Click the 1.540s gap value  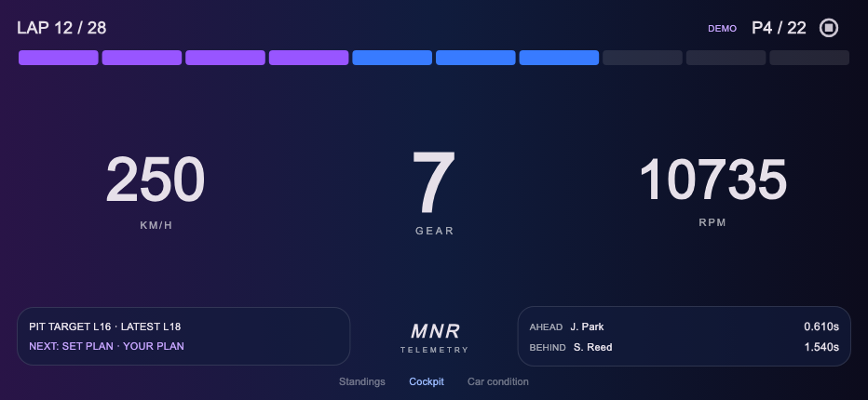pos(821,347)
